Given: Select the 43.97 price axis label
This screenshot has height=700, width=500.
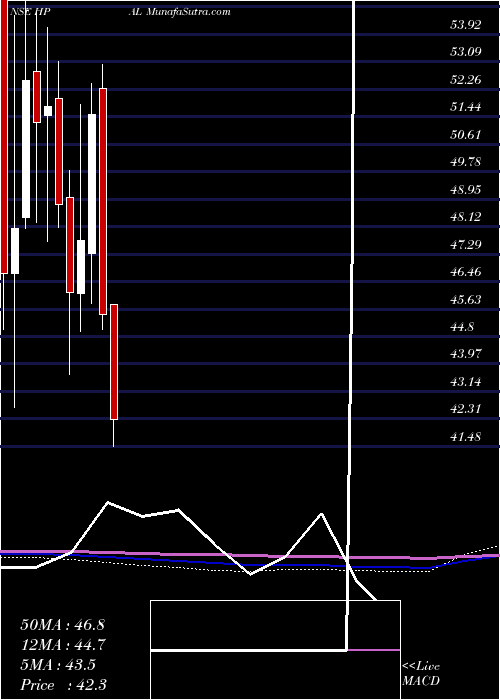Looking at the screenshot, I should pyautogui.click(x=466, y=354).
